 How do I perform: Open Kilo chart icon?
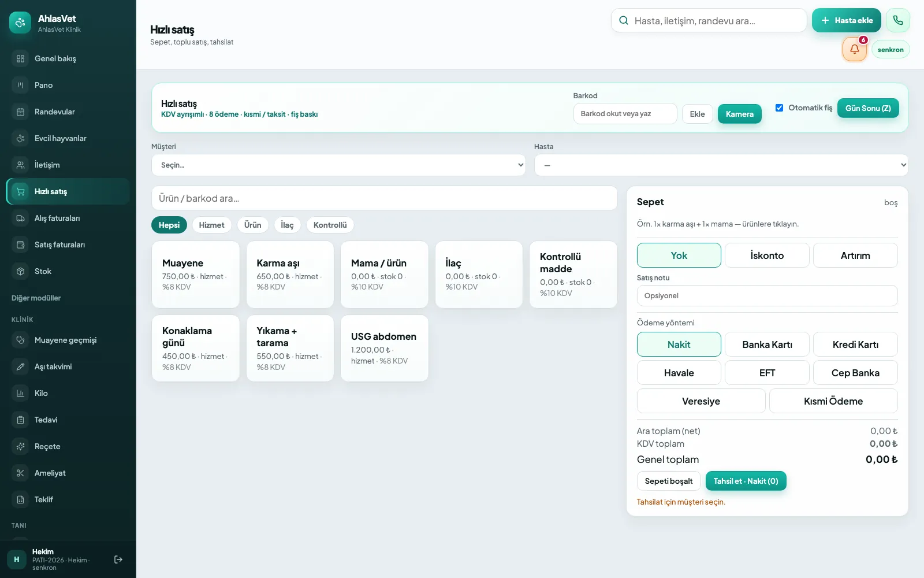pyautogui.click(x=20, y=393)
